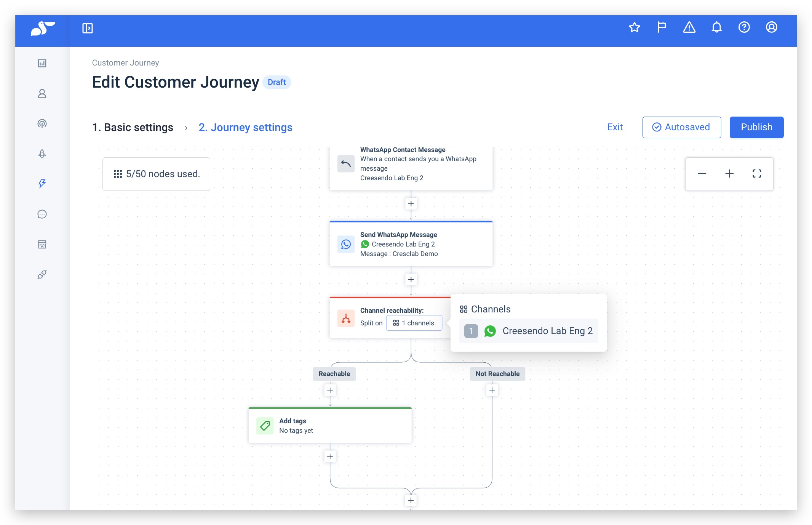Click the Channels popup heading

485,309
